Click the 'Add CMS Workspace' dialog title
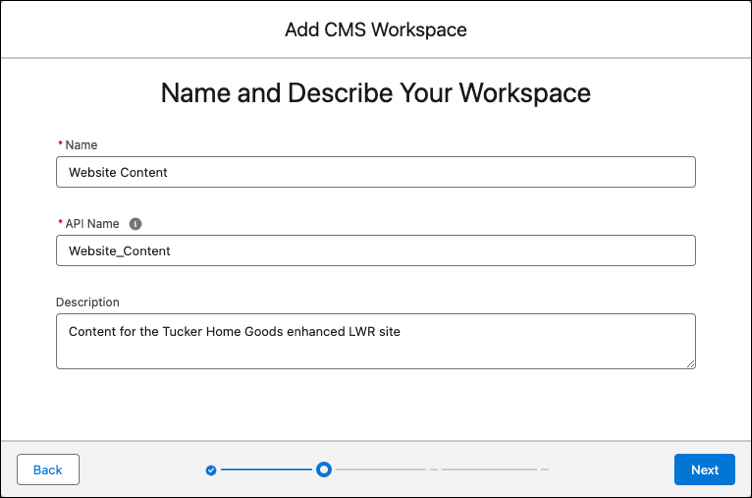The height and width of the screenshot is (498, 752). (376, 30)
